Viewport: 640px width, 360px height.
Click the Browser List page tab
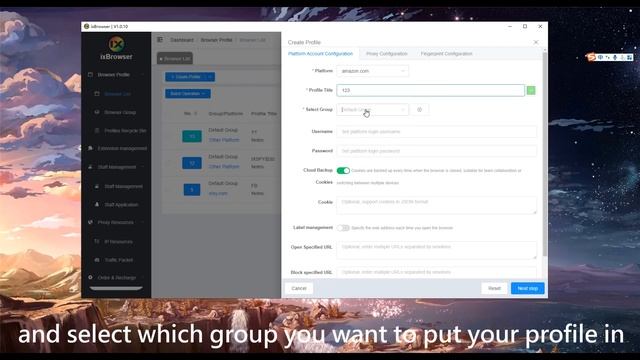[175, 59]
